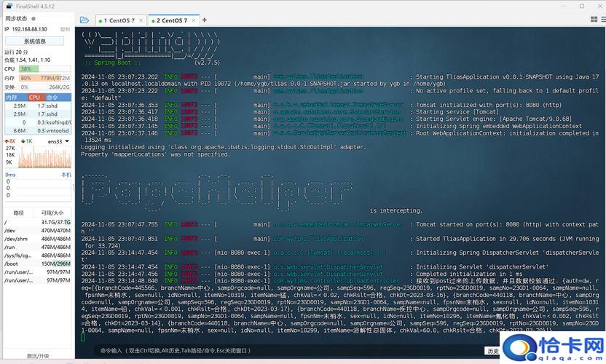Maximize the FinalShell window
606x364 pixels.
tap(582, 6)
